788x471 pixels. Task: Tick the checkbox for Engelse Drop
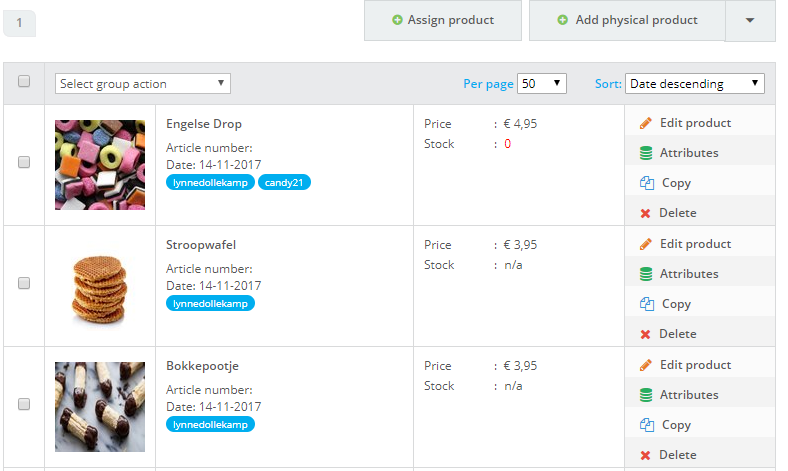[x=24, y=162]
